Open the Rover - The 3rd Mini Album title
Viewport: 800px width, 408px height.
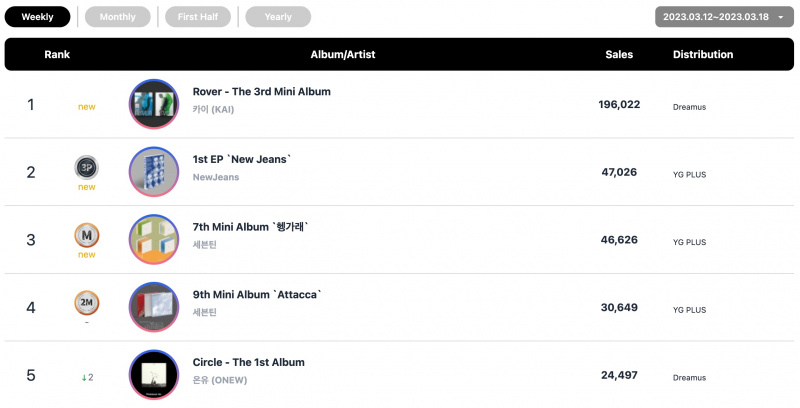coord(262,92)
